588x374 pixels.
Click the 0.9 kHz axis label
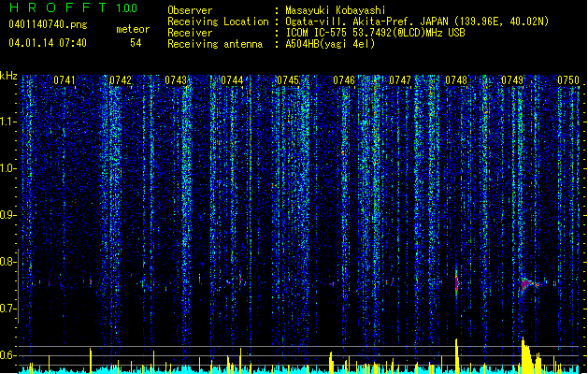[8, 215]
